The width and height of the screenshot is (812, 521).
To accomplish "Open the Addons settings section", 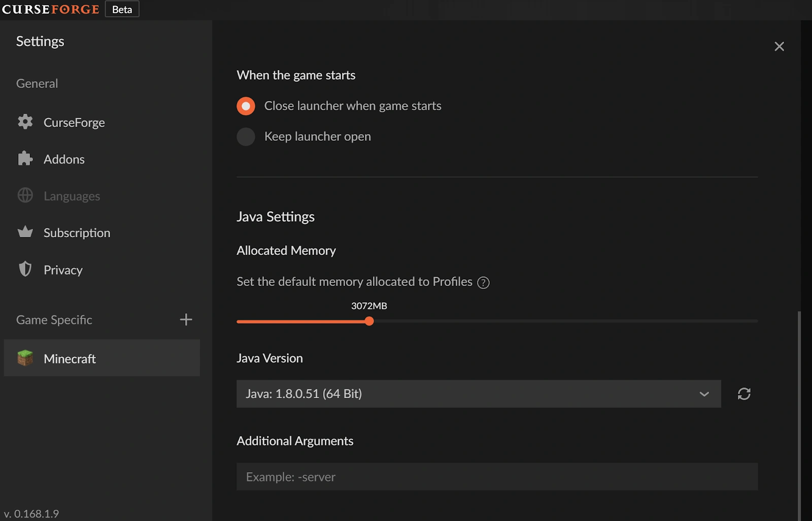I will 64,159.
